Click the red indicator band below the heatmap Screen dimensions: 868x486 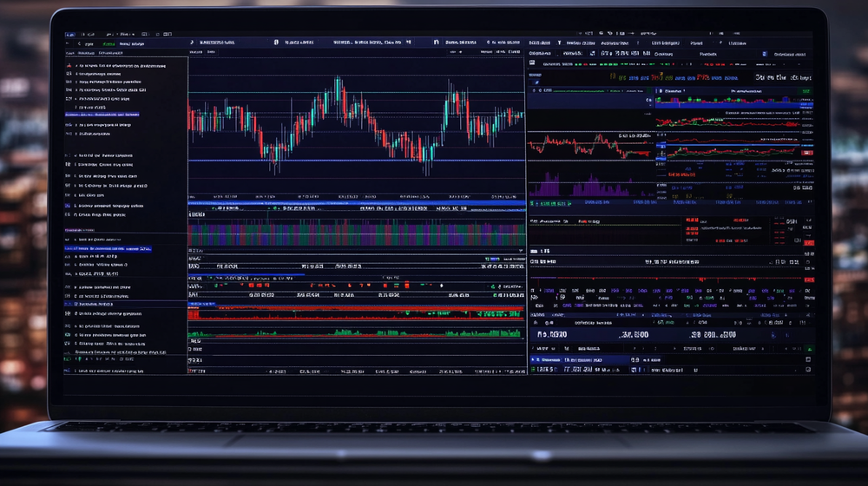356,310
